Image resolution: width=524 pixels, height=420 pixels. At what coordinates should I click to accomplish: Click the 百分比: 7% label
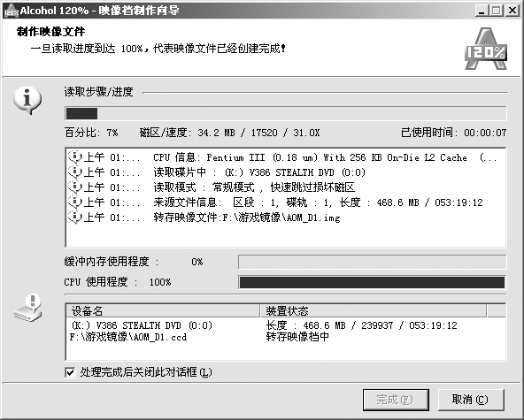[91, 133]
